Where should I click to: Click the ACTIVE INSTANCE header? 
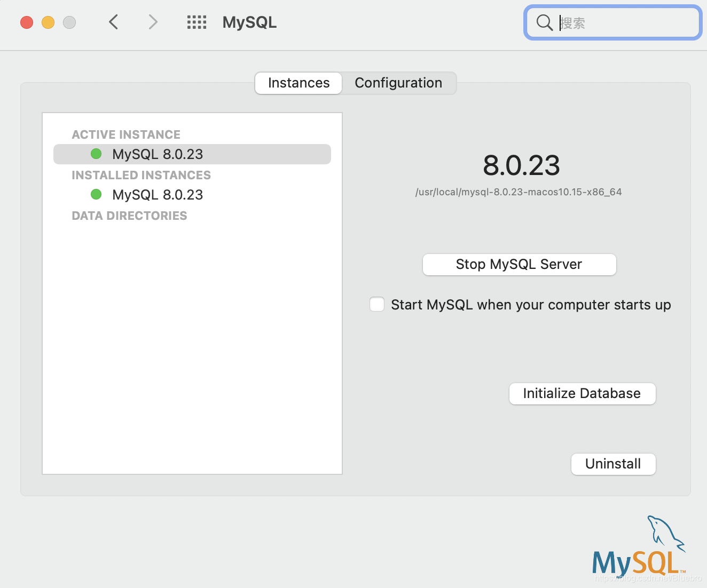(x=126, y=134)
